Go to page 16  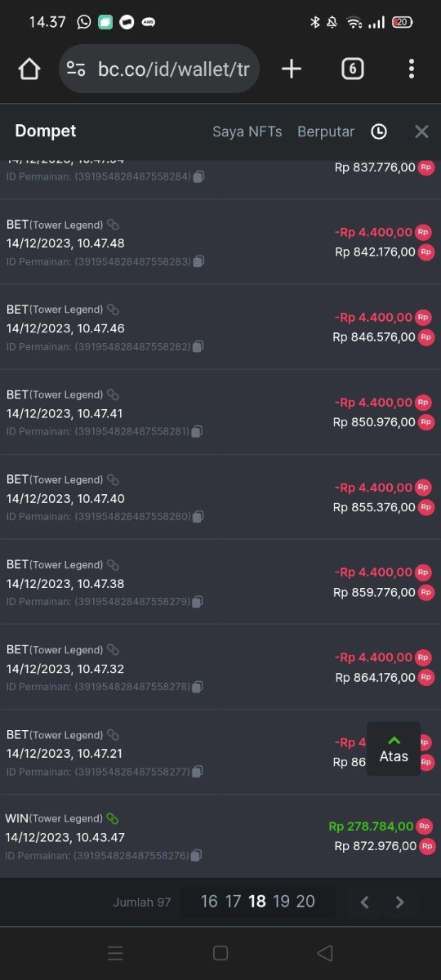click(209, 902)
